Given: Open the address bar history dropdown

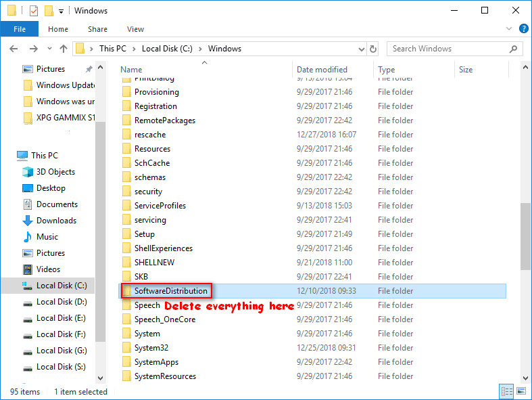Looking at the screenshot, I should pos(362,49).
